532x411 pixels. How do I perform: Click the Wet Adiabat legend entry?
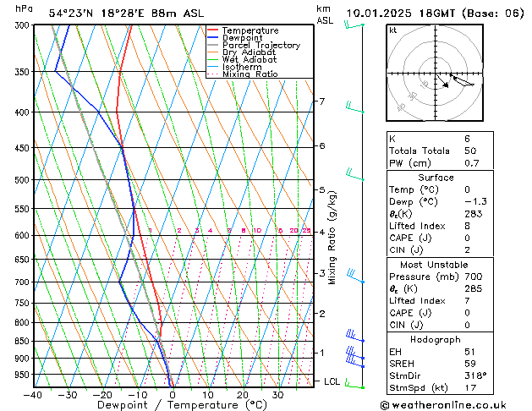click(x=242, y=59)
